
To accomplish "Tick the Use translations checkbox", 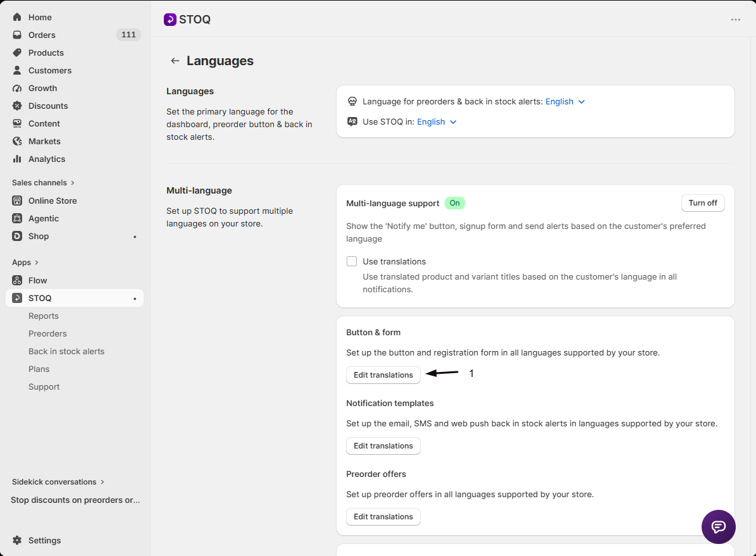I will [352, 261].
